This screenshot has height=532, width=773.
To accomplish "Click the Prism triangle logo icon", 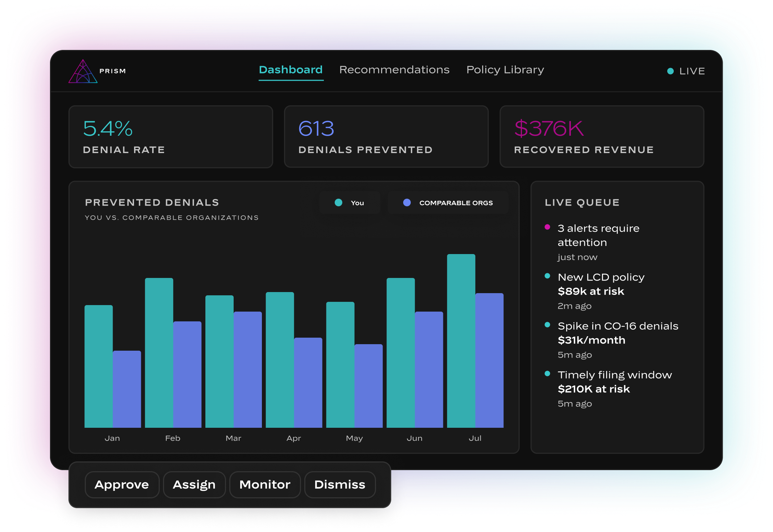I will (x=83, y=71).
